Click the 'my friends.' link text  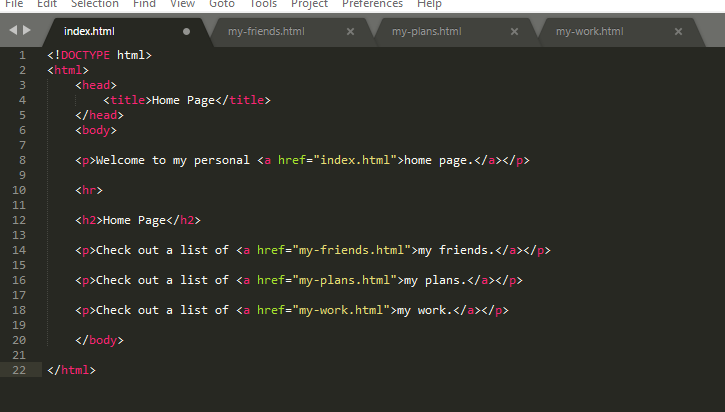point(456,250)
